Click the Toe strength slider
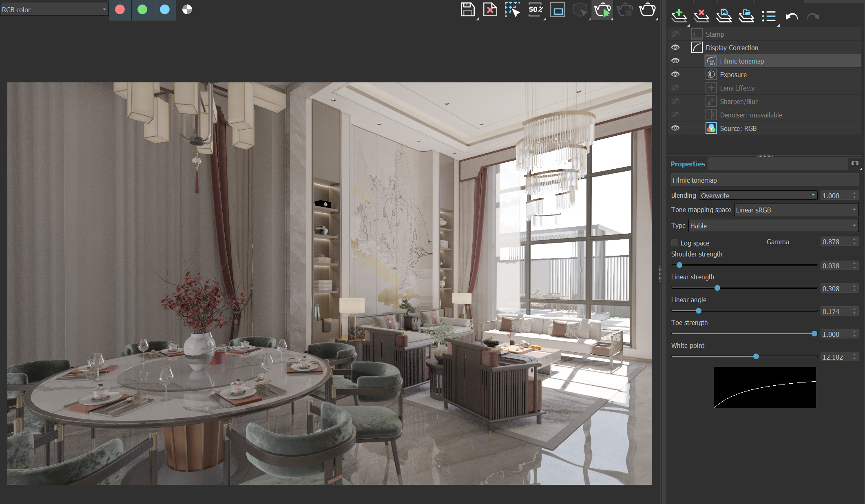 coord(744,334)
